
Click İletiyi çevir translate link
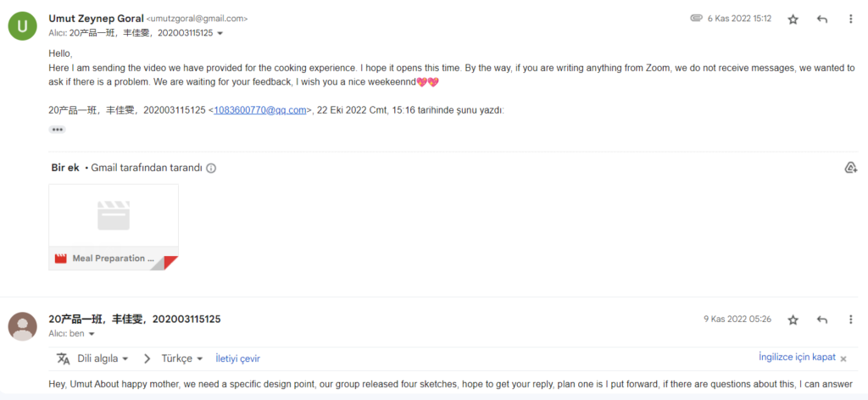tap(237, 358)
